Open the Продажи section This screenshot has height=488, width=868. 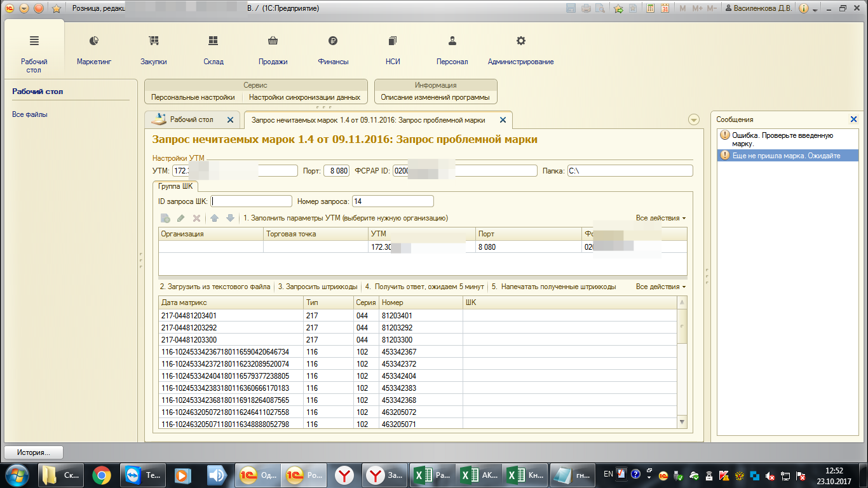273,51
